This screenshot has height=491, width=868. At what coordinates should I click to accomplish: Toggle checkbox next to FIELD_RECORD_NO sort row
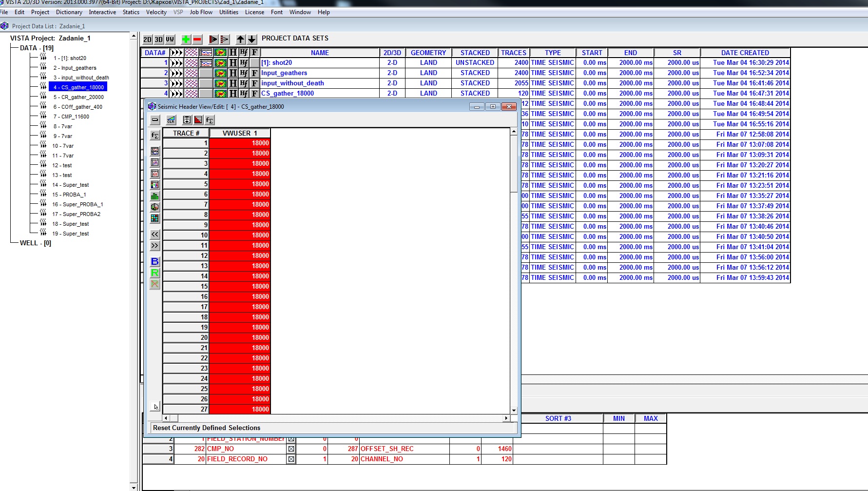[291, 459]
